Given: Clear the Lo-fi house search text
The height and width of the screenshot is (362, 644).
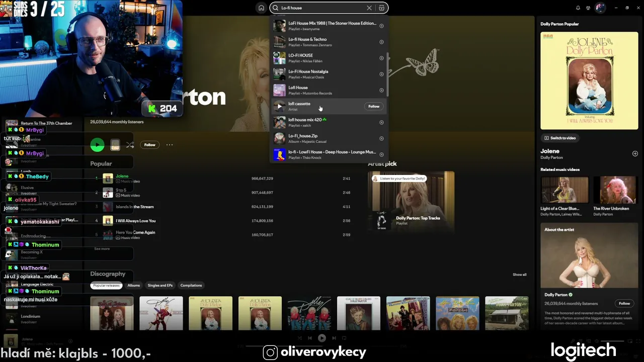Looking at the screenshot, I should click(x=369, y=8).
